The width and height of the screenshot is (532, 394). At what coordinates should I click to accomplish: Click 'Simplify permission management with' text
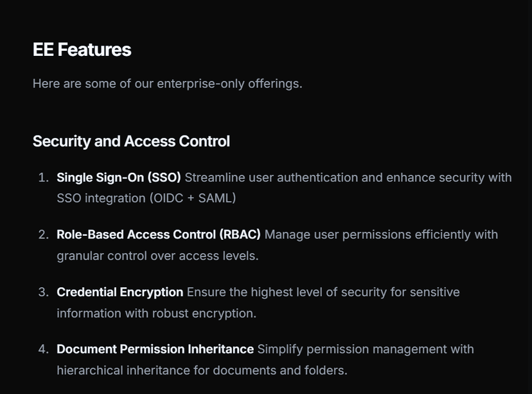click(366, 349)
